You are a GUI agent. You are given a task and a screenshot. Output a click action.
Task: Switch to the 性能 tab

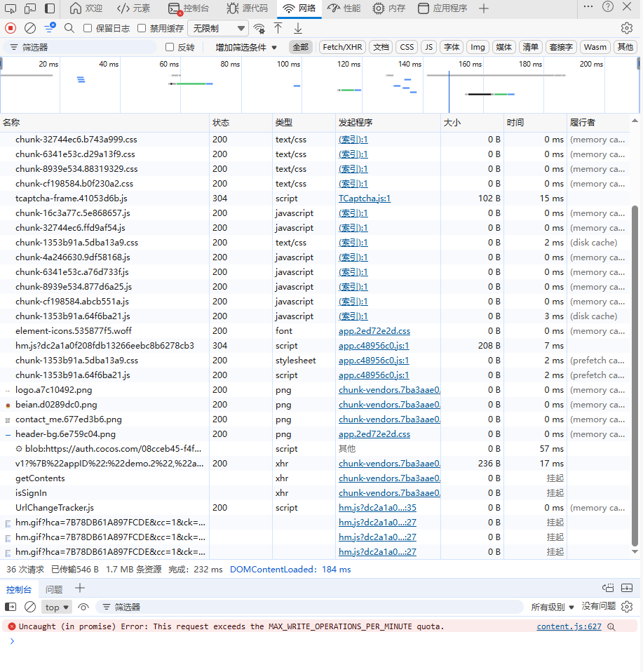click(344, 8)
